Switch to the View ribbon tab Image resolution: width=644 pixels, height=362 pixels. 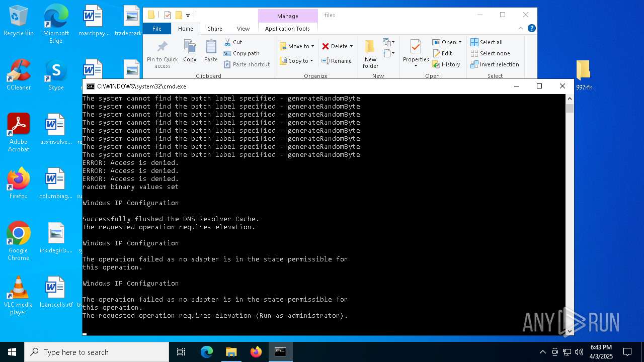243,29
